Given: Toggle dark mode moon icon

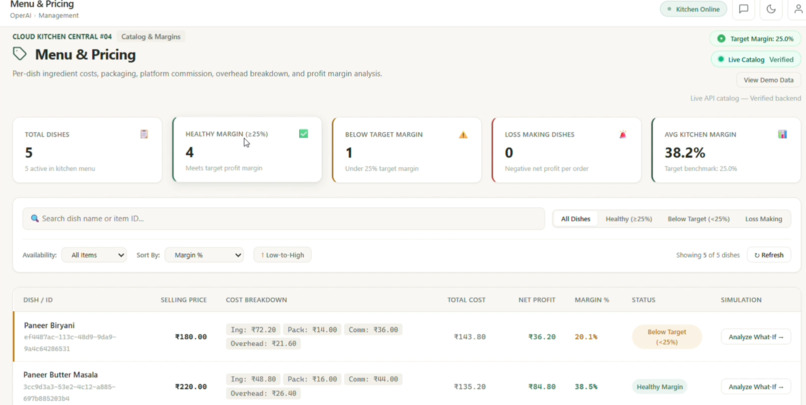Looking at the screenshot, I should click(771, 9).
